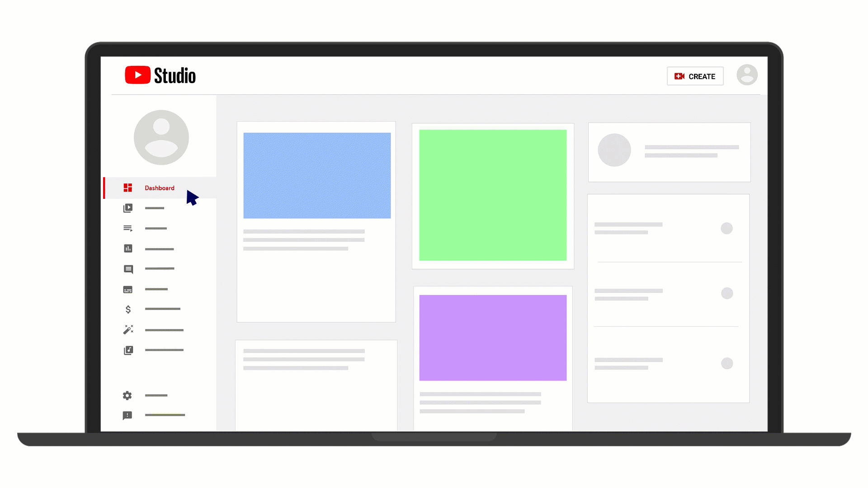Select the Subtitles section icon
The width and height of the screenshot is (868, 488).
pyautogui.click(x=127, y=289)
